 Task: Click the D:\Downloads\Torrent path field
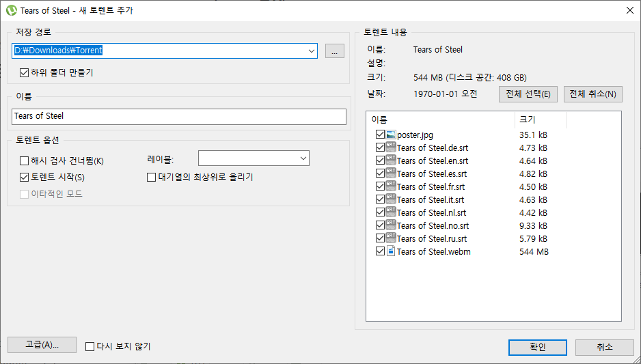pyautogui.click(x=165, y=51)
